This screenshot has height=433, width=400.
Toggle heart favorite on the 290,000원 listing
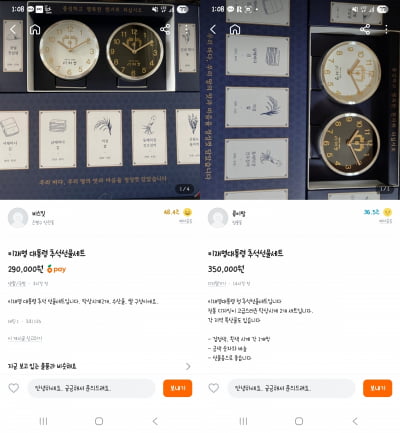[14, 388]
